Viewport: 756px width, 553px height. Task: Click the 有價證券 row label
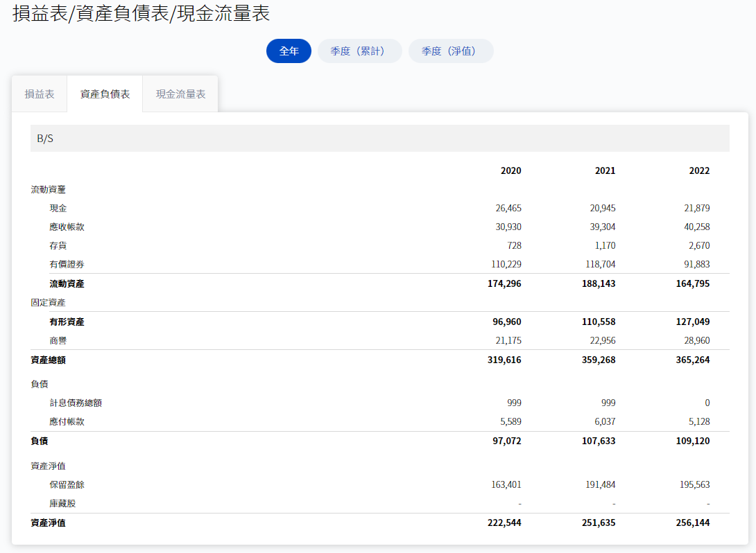pos(67,264)
